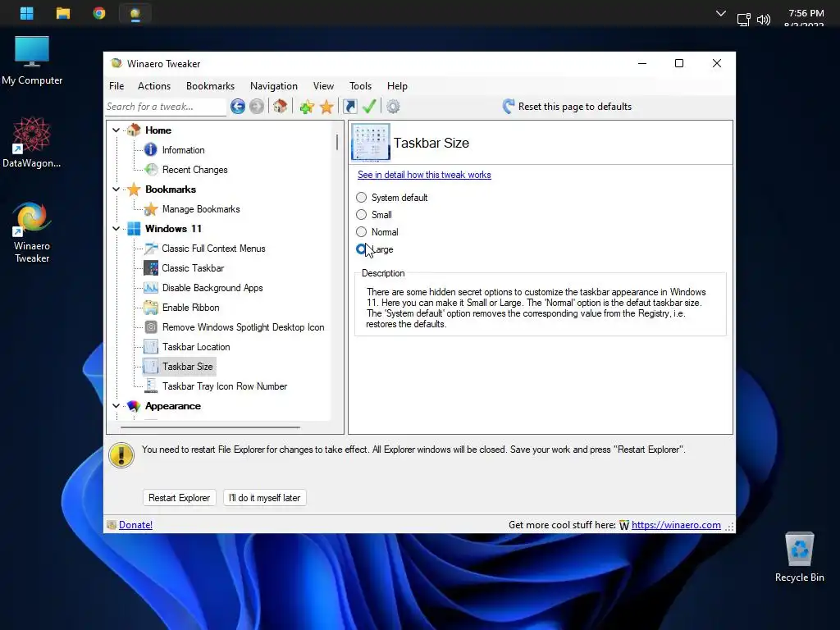Click the Home house icon in tree
Screen dimensions: 840x630
point(134,130)
